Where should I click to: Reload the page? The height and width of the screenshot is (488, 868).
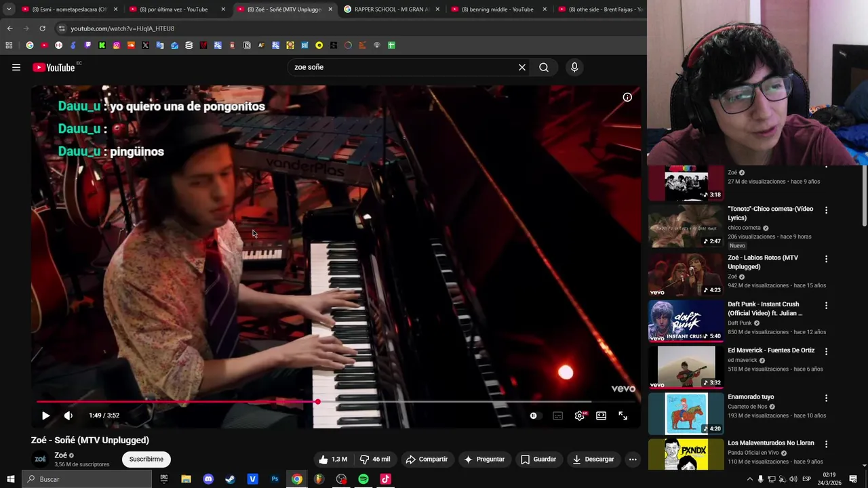(x=42, y=28)
